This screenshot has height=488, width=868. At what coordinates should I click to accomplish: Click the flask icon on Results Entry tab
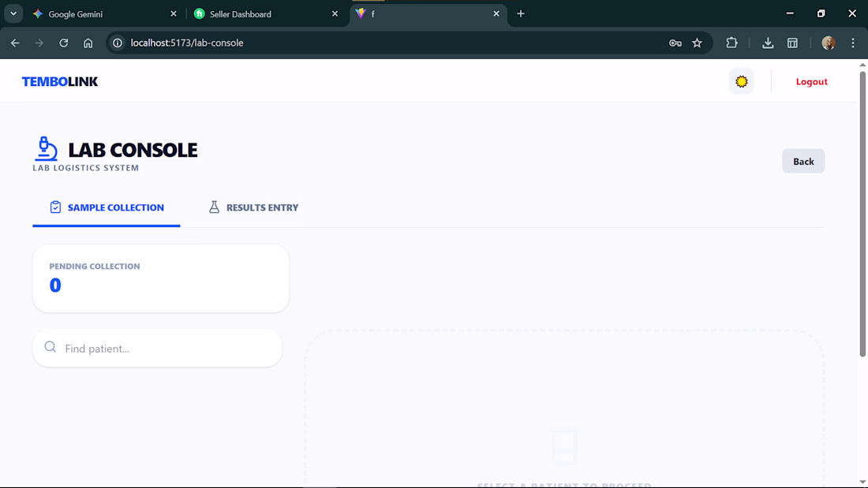coord(214,207)
